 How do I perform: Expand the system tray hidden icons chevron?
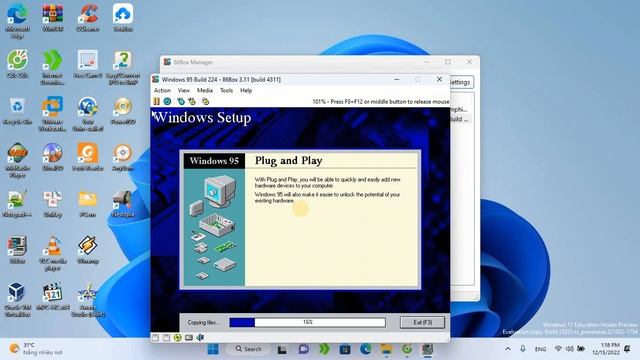coord(508,349)
